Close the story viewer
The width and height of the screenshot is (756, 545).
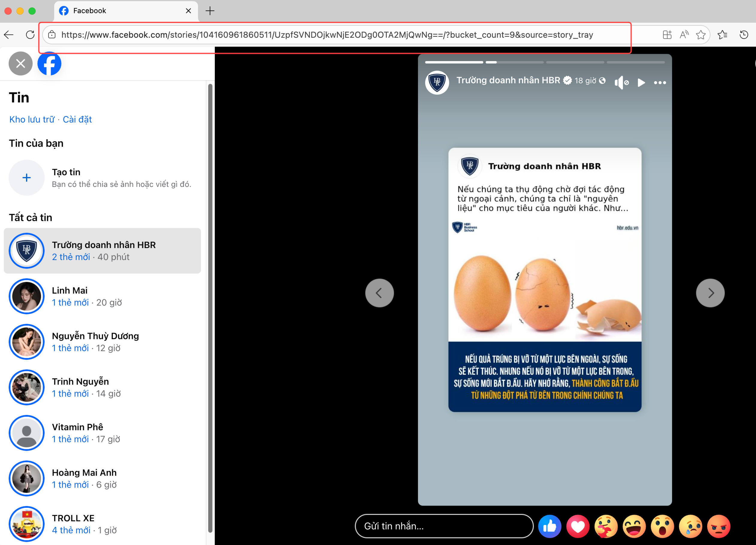[x=20, y=63]
